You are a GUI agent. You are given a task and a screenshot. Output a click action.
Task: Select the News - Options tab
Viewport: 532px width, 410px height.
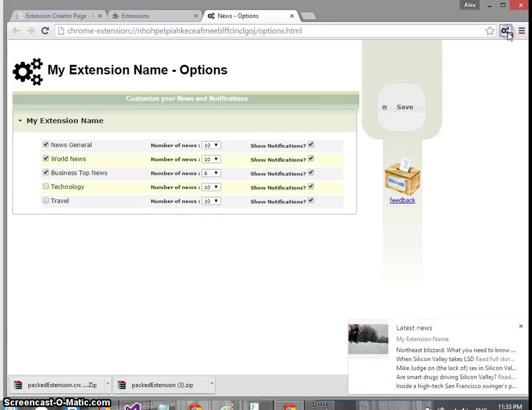[x=251, y=16]
